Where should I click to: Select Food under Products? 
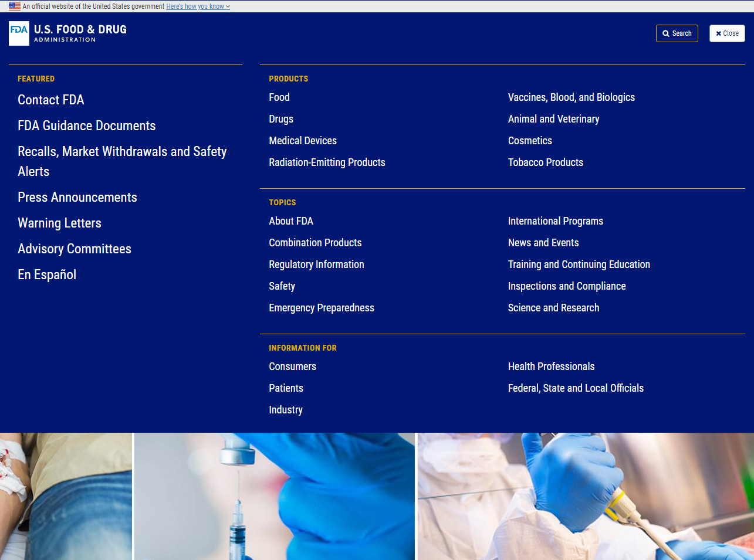coord(279,97)
